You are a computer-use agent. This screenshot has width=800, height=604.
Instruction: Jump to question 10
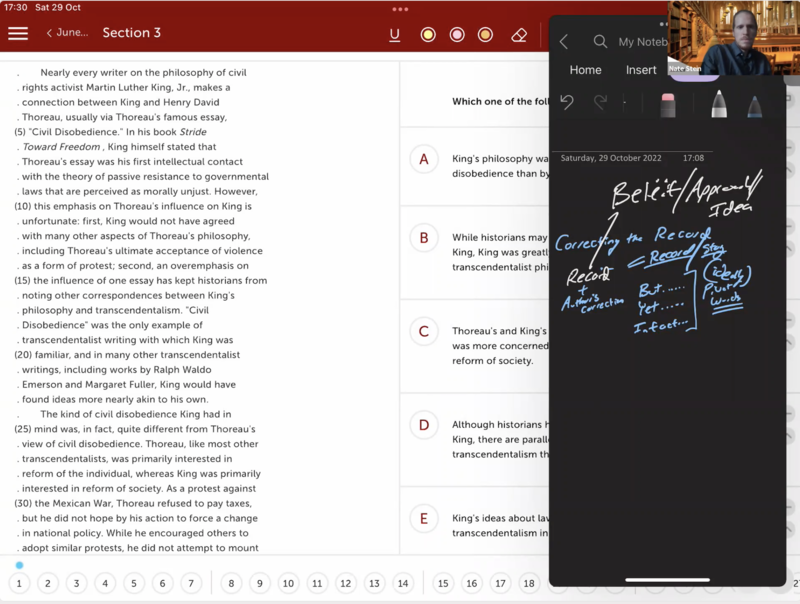tap(288, 583)
